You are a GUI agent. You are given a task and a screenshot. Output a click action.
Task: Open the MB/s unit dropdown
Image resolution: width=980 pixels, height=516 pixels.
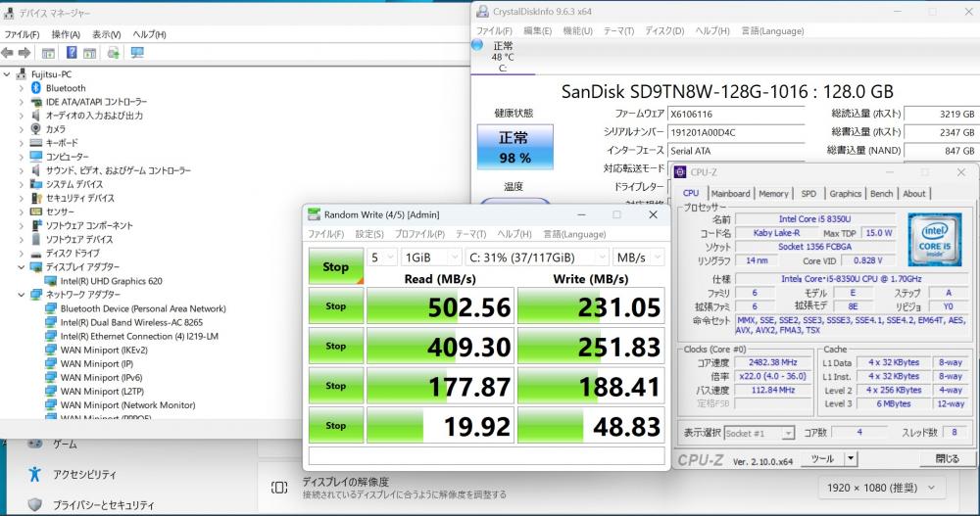tap(638, 258)
